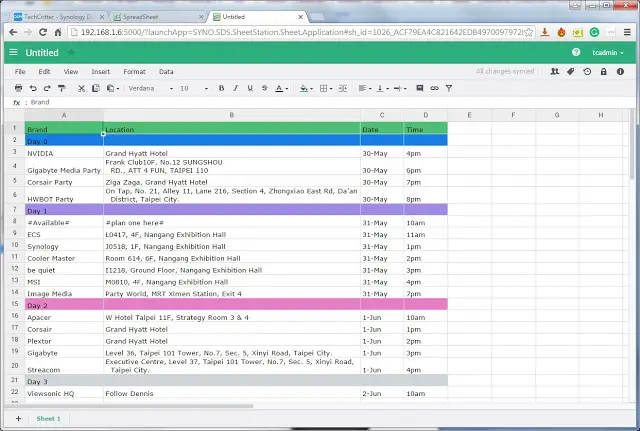640x431 pixels.
Task: Undo the last action
Action: [x=33, y=88]
